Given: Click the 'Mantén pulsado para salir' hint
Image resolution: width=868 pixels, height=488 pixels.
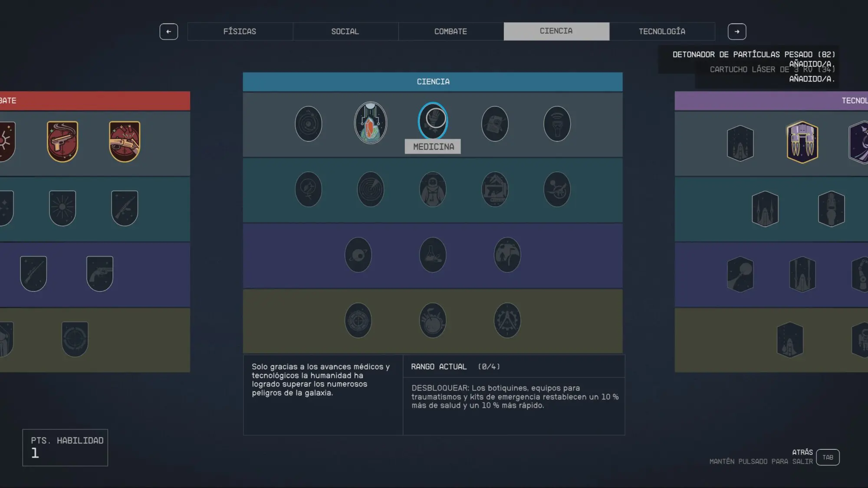Looking at the screenshot, I should (761, 462).
